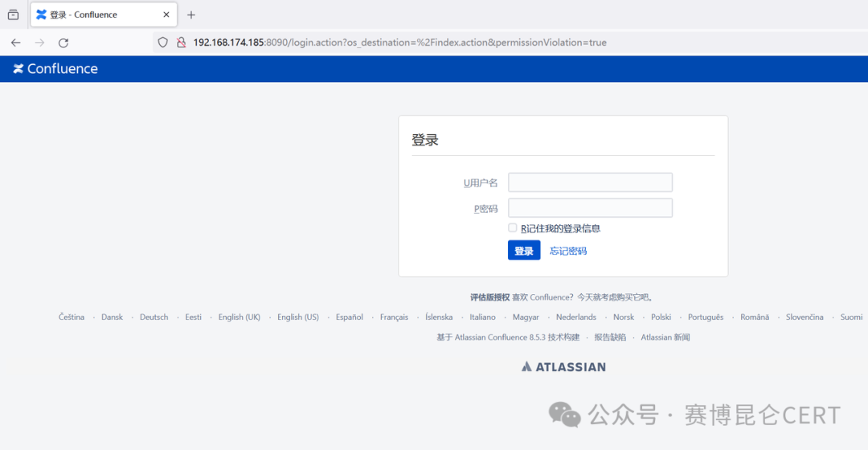Switch language to Deutsch
The height and width of the screenshot is (450, 868).
point(154,317)
